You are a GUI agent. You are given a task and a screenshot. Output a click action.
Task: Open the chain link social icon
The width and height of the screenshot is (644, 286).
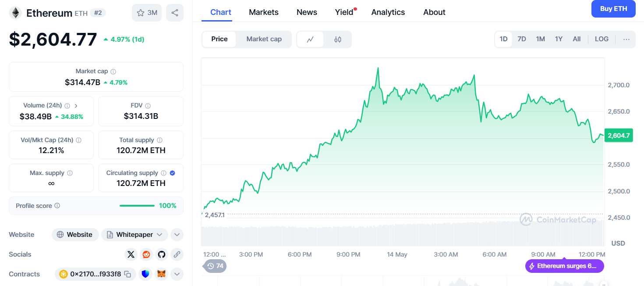click(177, 254)
